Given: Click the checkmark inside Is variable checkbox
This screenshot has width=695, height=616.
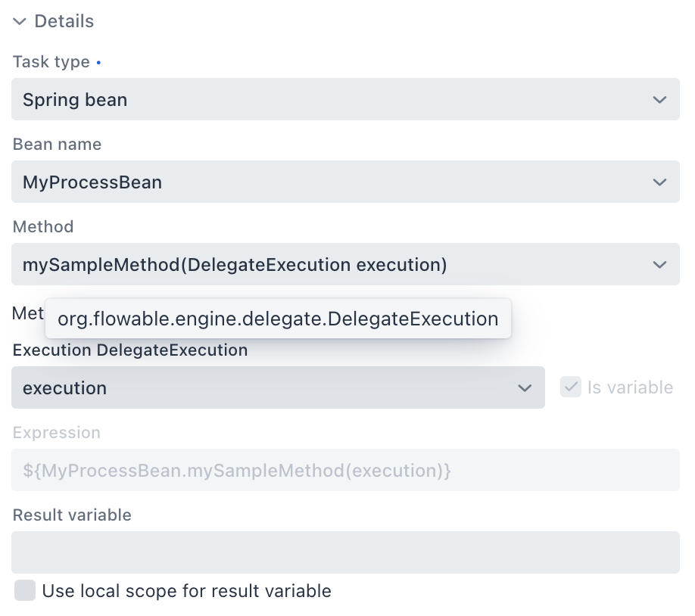Looking at the screenshot, I should click(571, 387).
